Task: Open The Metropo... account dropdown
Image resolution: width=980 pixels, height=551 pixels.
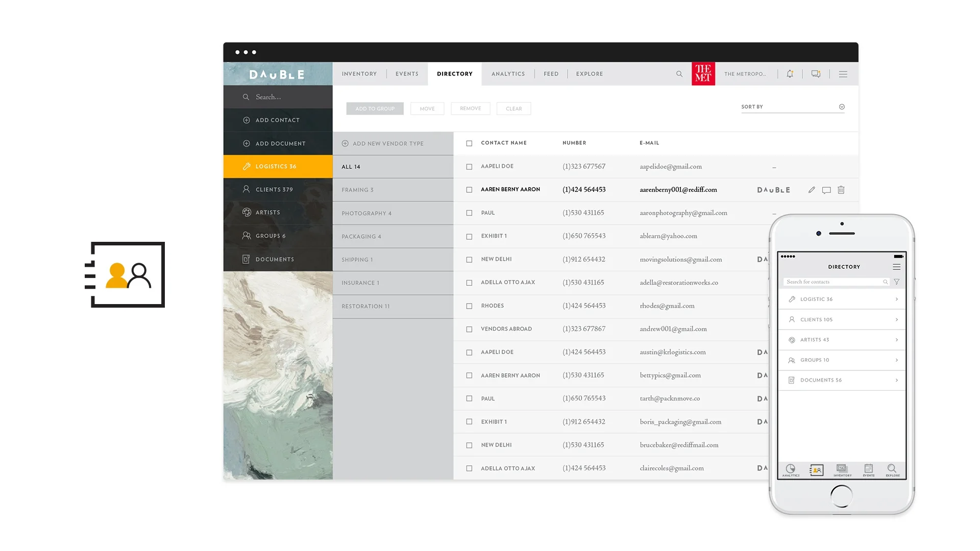Action: pyautogui.click(x=745, y=74)
